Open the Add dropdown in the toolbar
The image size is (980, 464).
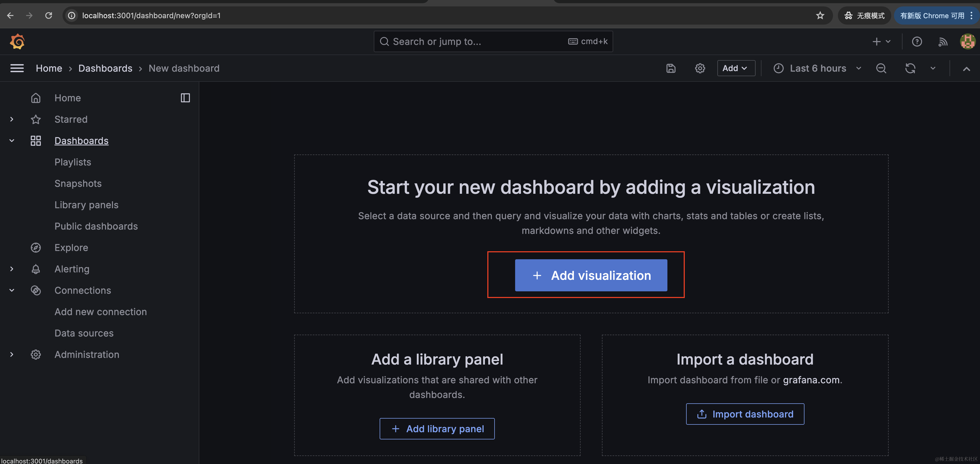pos(735,68)
